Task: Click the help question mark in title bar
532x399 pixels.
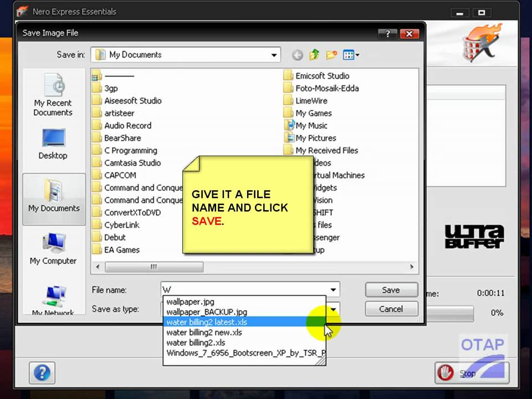Action: 387,33
